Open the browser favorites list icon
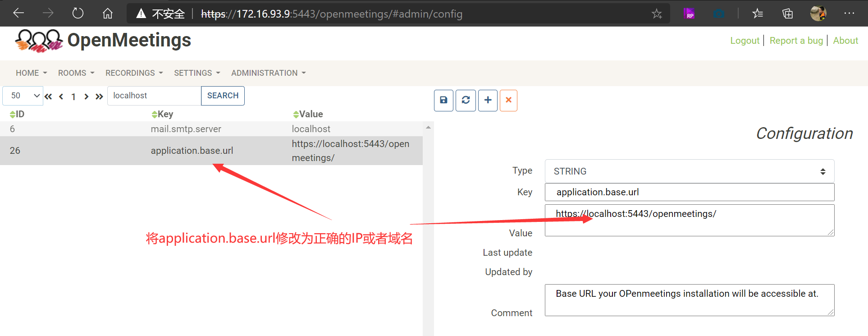 click(x=758, y=14)
